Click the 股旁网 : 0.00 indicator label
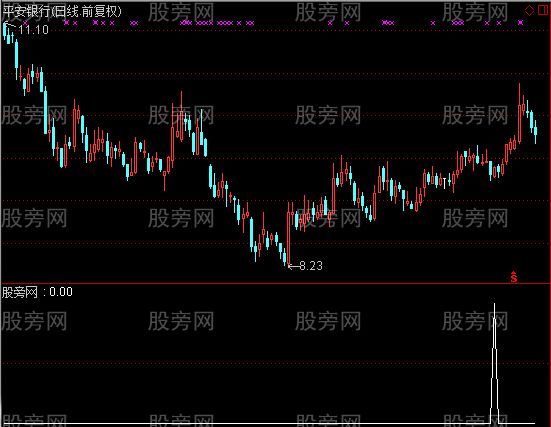Viewport: 551px width, 427px height. click(37, 292)
